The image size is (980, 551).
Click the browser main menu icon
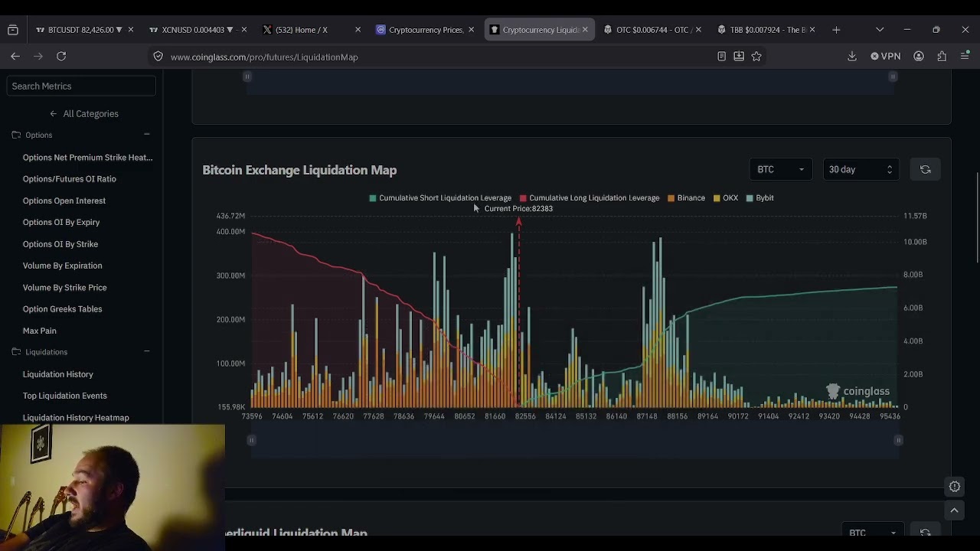tap(965, 56)
